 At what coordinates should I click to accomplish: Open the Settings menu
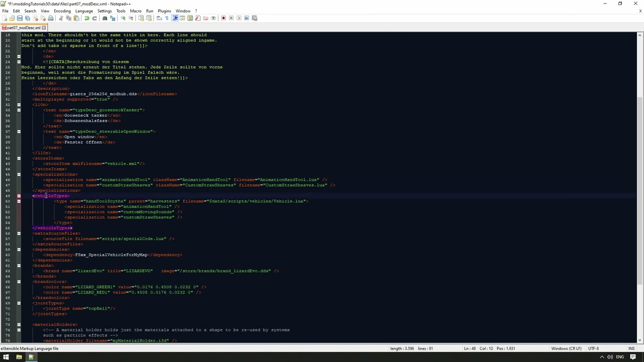tap(104, 11)
